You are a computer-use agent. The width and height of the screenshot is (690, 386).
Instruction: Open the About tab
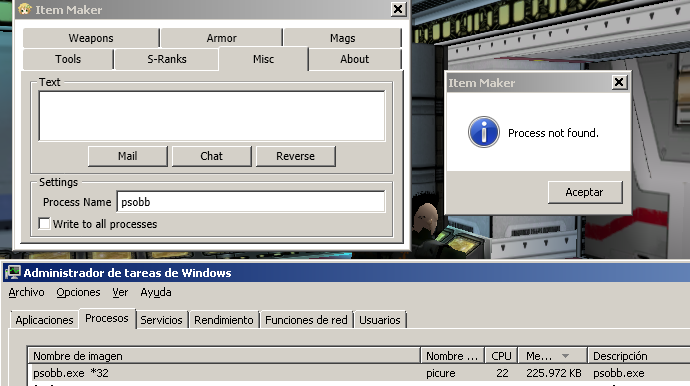(355, 59)
